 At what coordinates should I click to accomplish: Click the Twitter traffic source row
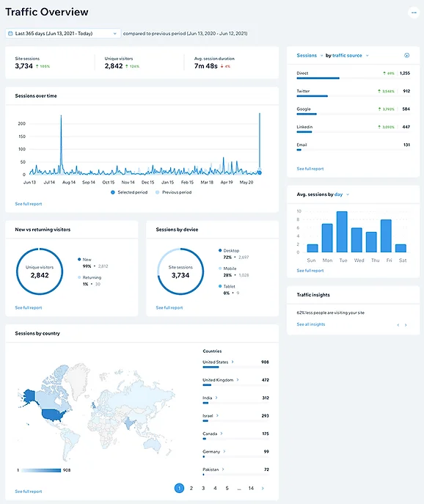tap(354, 93)
